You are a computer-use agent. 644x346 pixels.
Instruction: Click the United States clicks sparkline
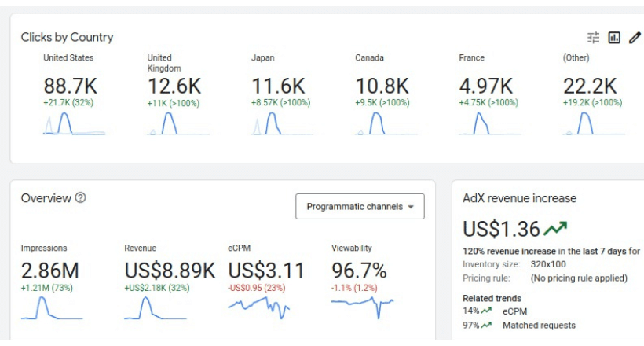point(74,123)
